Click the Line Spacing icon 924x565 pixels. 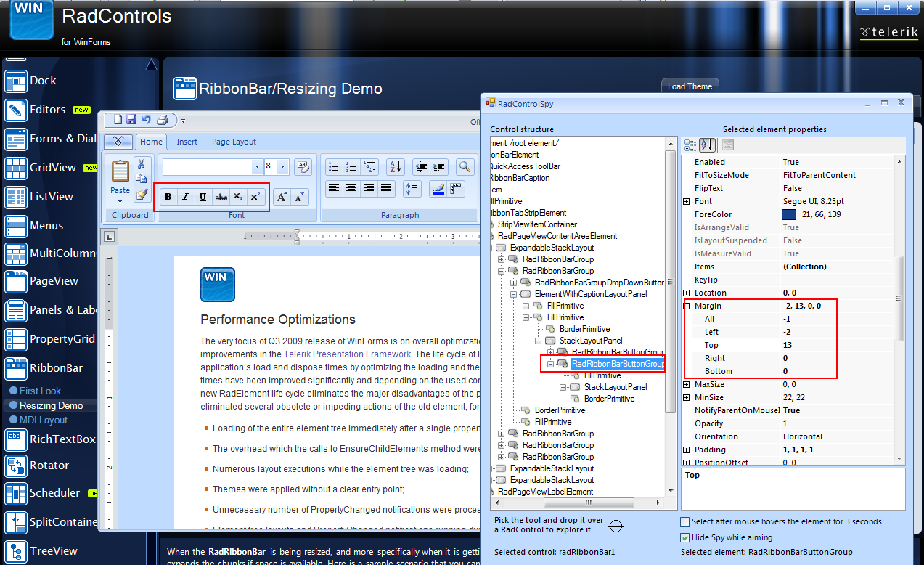coord(412,189)
